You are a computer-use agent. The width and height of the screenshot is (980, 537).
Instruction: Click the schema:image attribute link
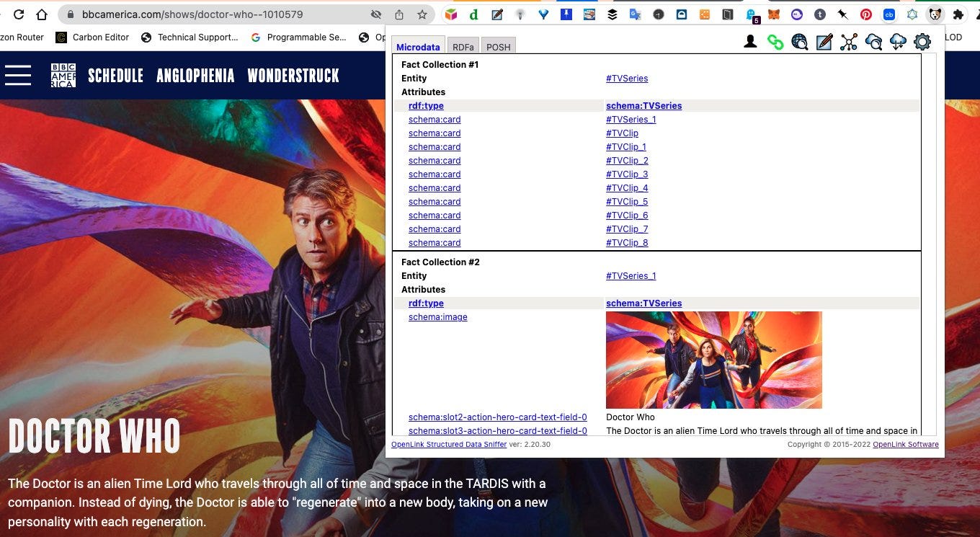[x=437, y=317]
